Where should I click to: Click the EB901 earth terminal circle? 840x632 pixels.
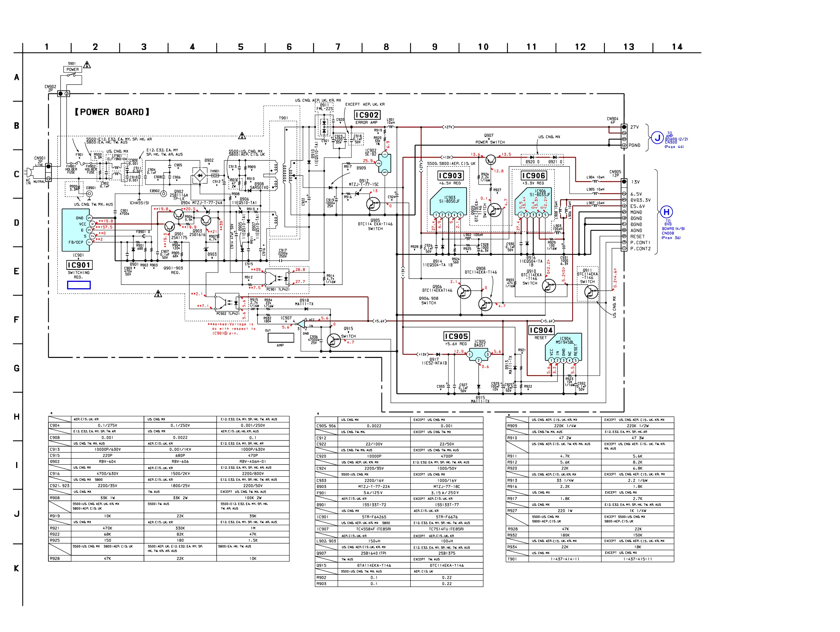click(x=90, y=194)
